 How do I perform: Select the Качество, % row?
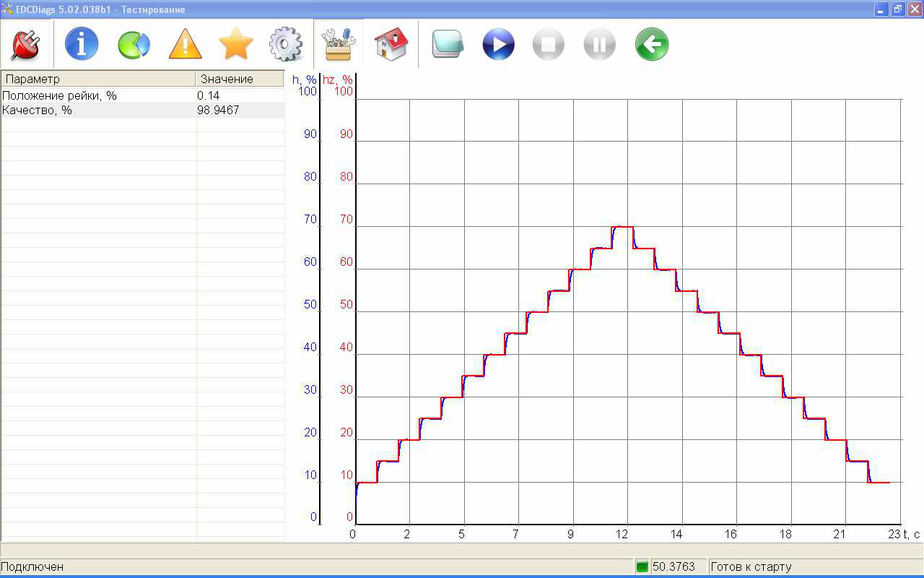pyautogui.click(x=98, y=110)
